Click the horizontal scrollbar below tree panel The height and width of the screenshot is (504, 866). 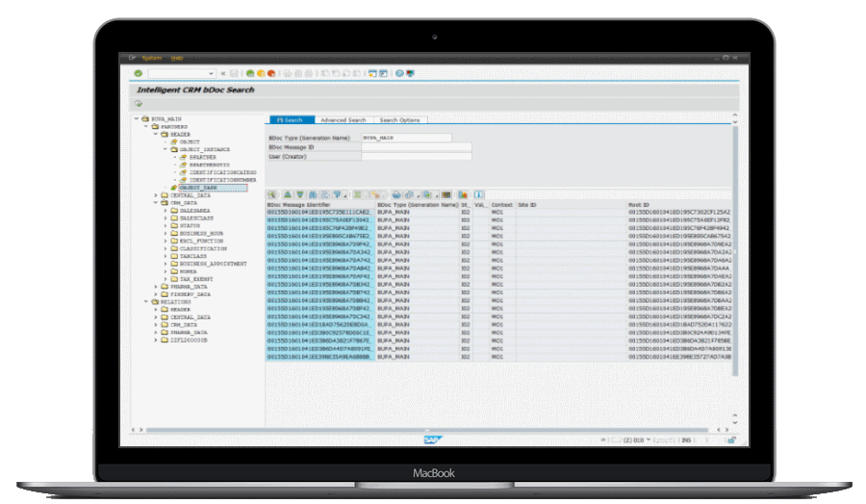coord(427,430)
